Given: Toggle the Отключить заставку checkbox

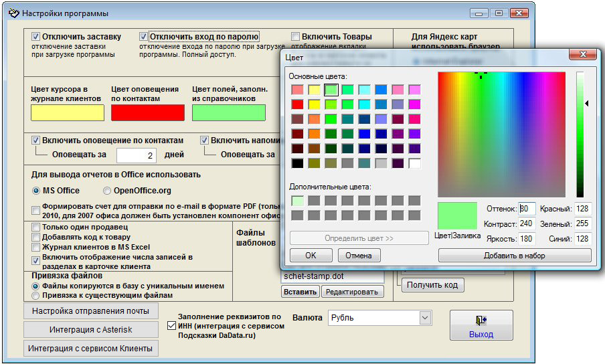Looking at the screenshot, I should (x=36, y=37).
